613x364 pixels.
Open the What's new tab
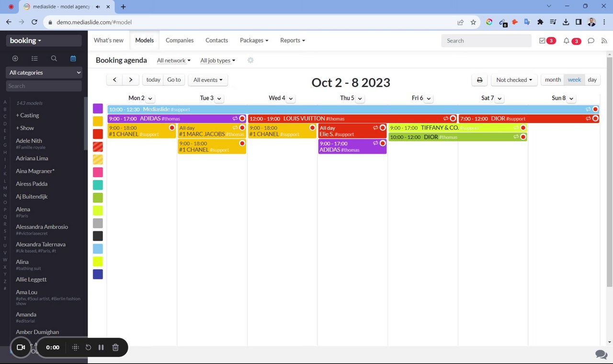click(x=109, y=41)
